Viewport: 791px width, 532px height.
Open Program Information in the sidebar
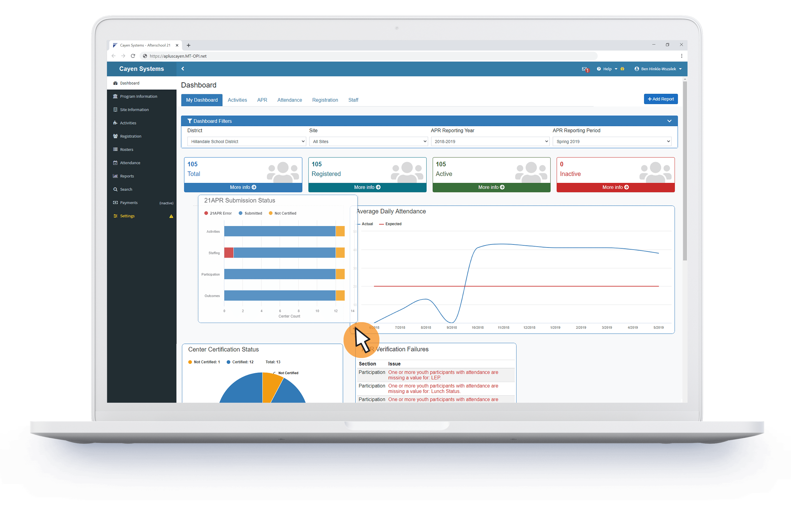coord(138,96)
